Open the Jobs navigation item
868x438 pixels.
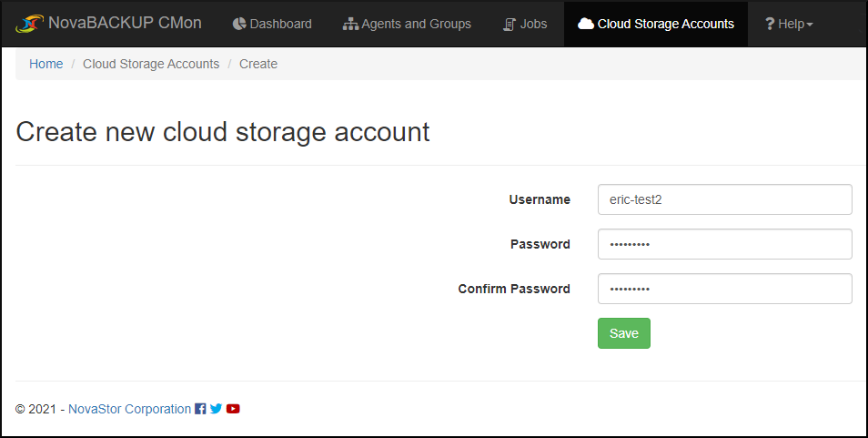tap(525, 24)
